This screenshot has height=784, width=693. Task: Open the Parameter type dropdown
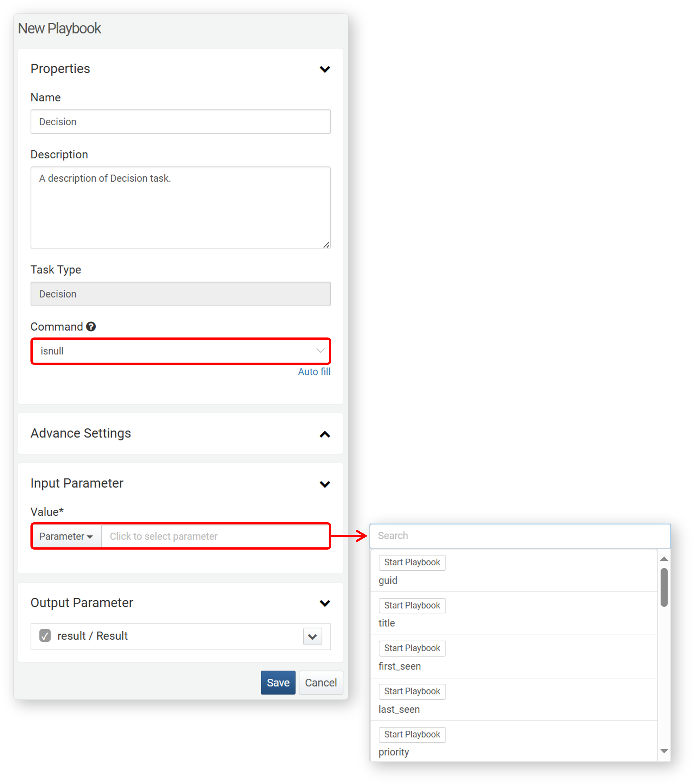[66, 536]
